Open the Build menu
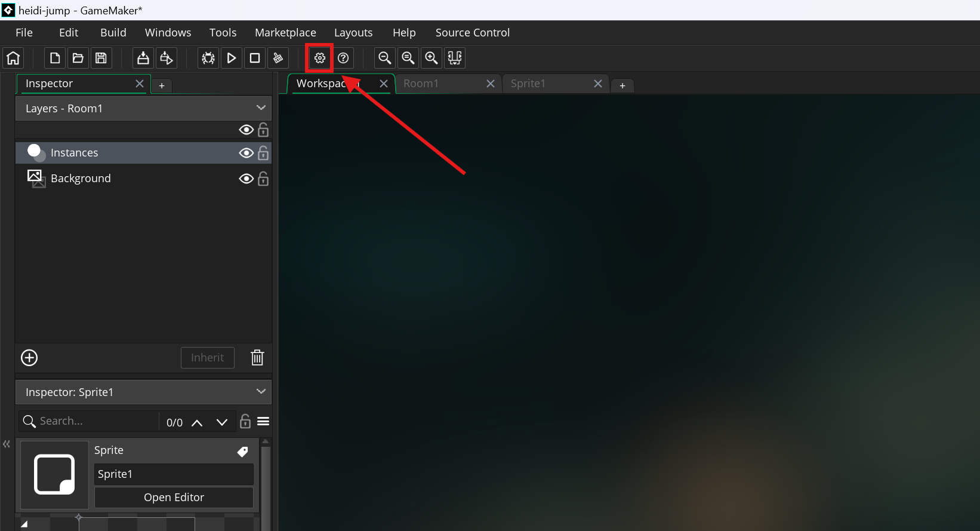The width and height of the screenshot is (980, 531). (113, 32)
